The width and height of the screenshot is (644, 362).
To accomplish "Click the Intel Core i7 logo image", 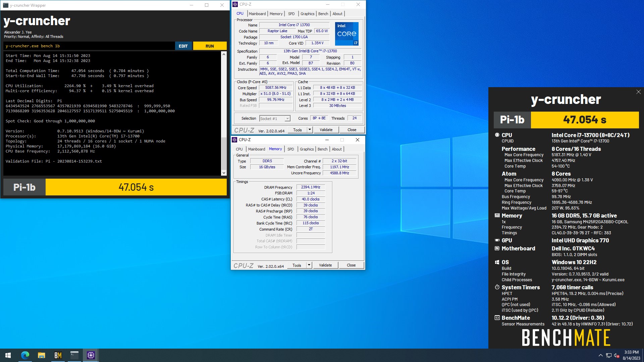I will point(347,34).
